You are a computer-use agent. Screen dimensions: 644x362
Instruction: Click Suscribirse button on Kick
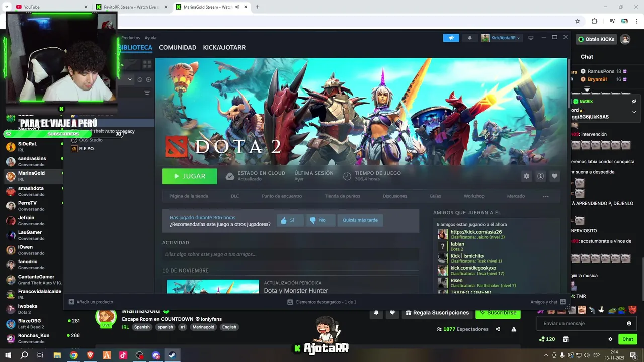click(498, 313)
